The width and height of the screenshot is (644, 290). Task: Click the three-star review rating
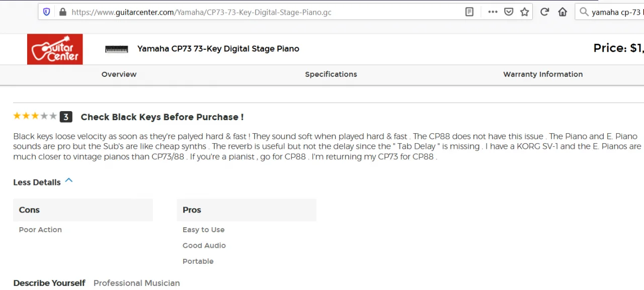coord(35,117)
